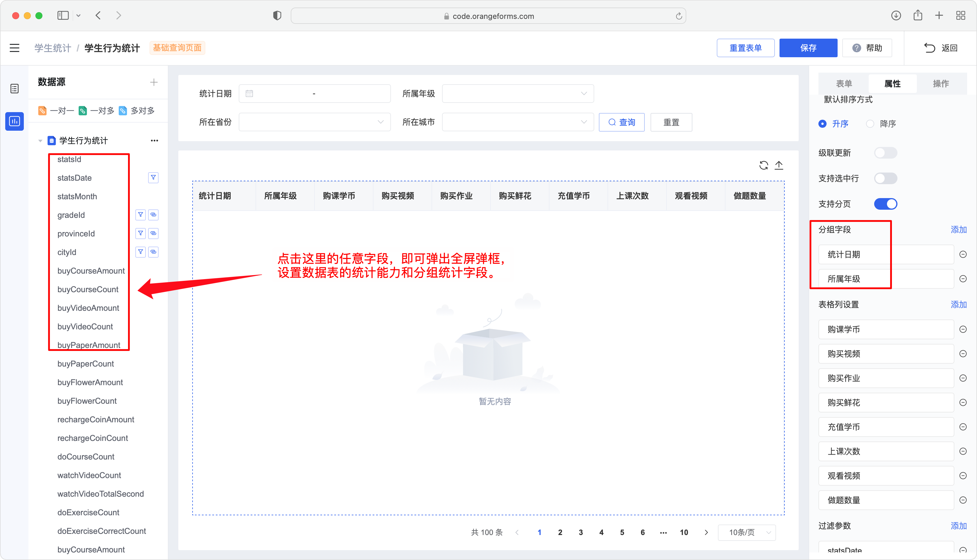
Task: Click the table refresh icon
Action: point(764,165)
